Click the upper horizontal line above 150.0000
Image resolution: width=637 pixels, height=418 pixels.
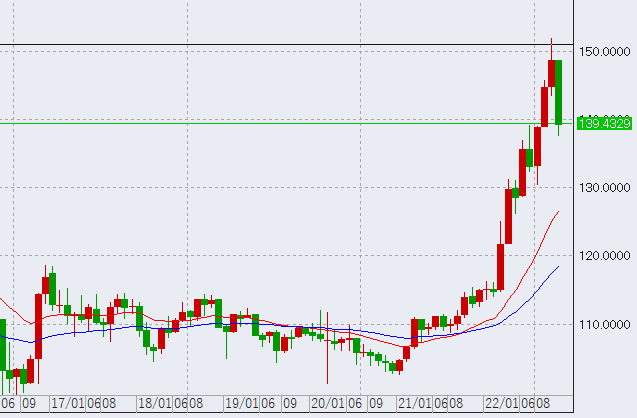click(300, 44)
